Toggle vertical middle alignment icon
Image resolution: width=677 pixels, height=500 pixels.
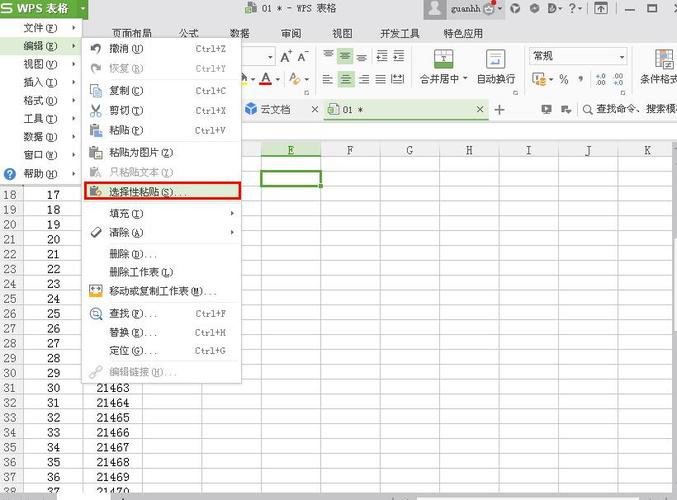coord(345,56)
